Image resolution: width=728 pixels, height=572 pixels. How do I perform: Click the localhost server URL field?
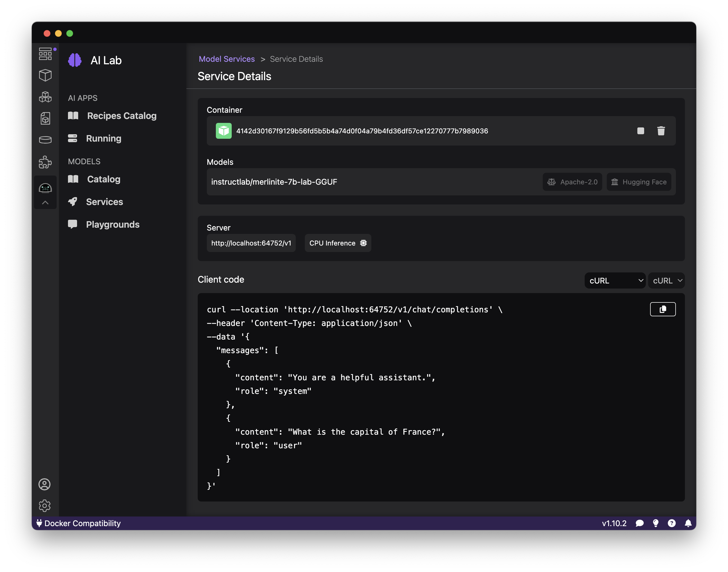click(251, 243)
